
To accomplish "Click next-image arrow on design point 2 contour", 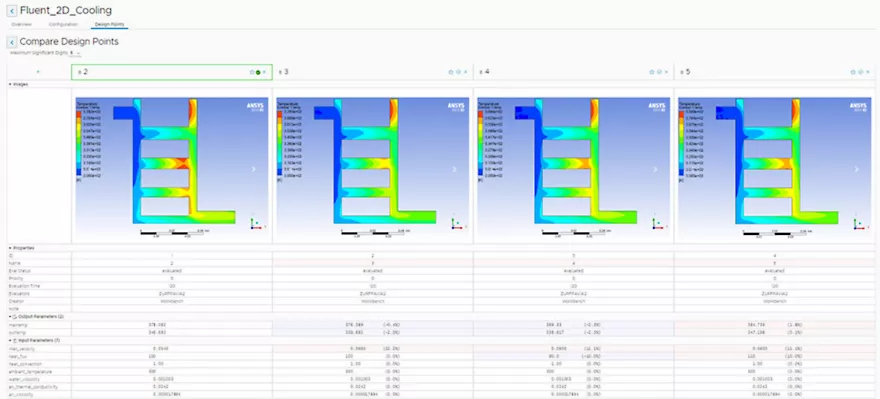I will coord(254,169).
